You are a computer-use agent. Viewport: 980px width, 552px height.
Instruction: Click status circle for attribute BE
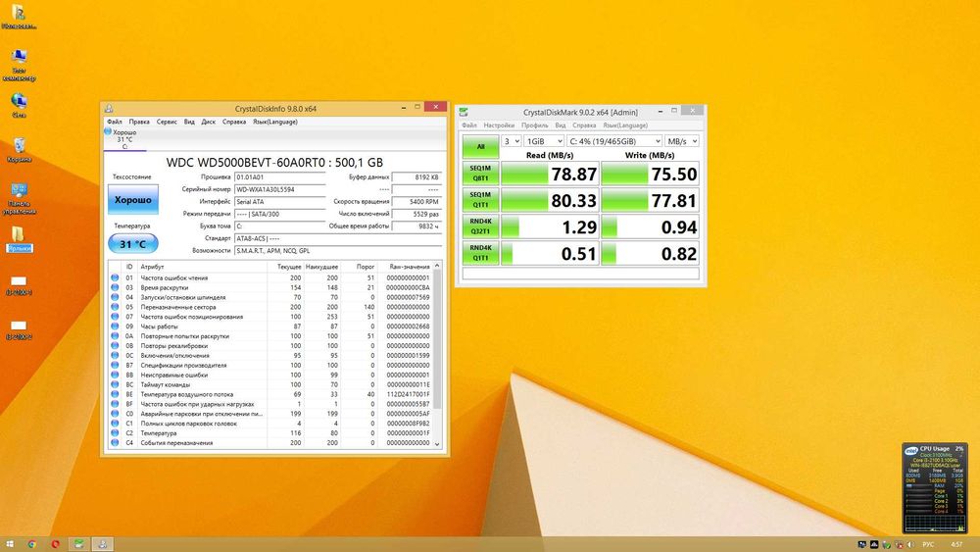115,394
